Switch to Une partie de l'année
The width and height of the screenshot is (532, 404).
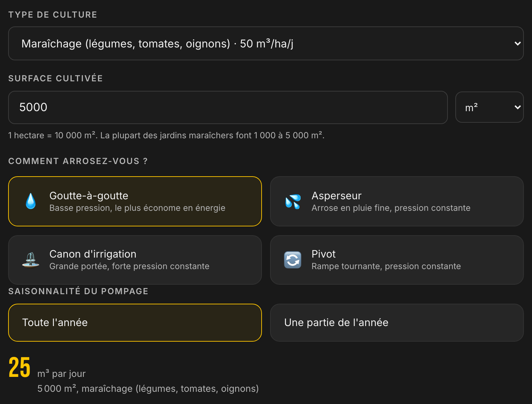(397, 323)
